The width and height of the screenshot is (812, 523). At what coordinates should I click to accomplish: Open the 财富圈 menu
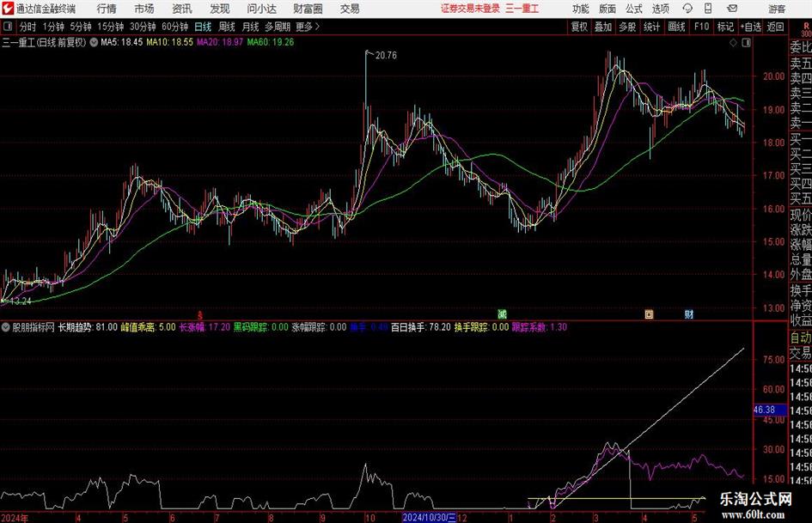pos(308,9)
